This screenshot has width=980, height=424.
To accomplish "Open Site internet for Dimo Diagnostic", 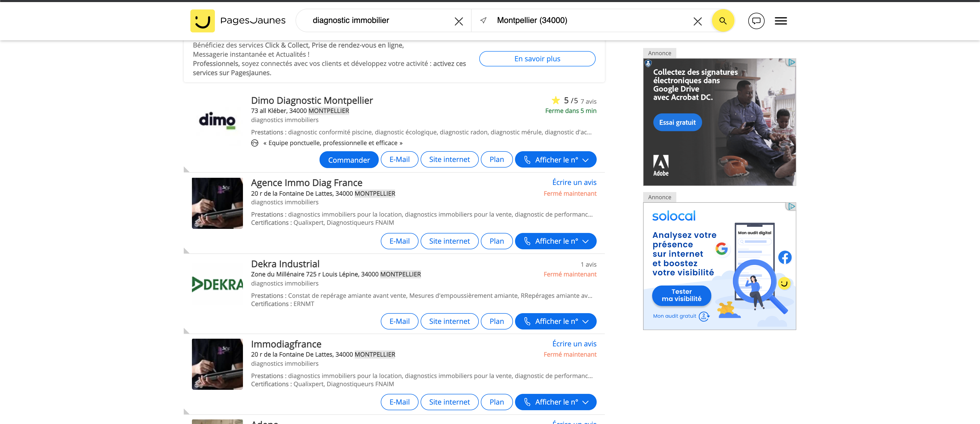I will coord(449,159).
